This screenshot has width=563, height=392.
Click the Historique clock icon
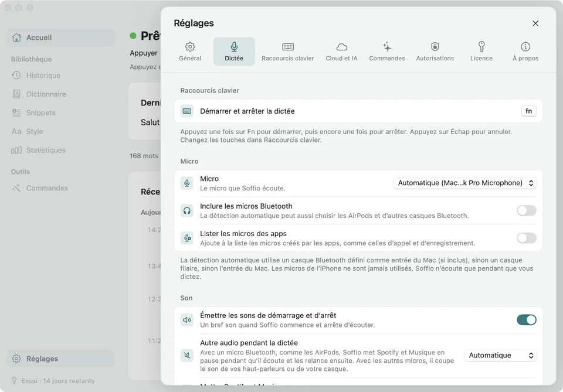[x=16, y=76]
